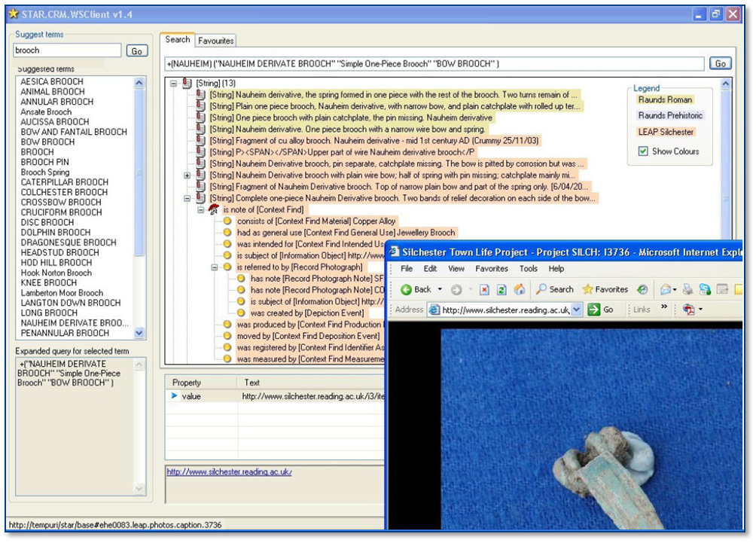Select 'One piece brooch with plain catchplate' result
Screen dimensions: 756x543
coord(351,117)
